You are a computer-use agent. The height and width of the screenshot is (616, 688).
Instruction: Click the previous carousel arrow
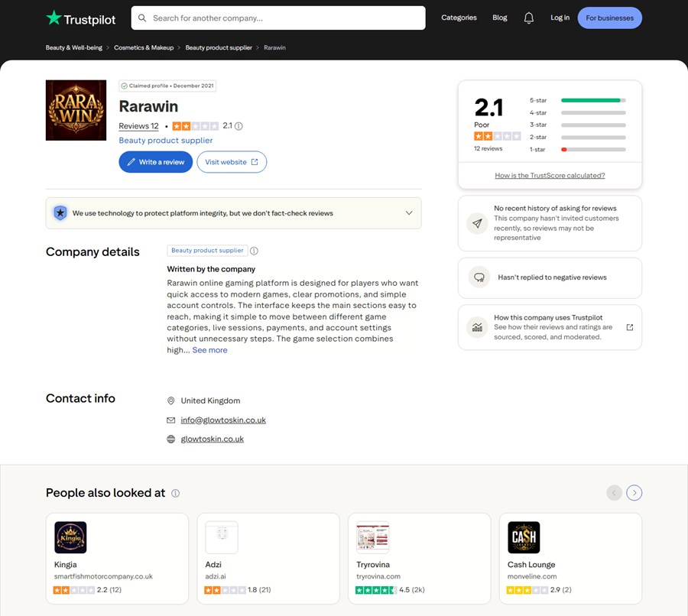coord(615,493)
